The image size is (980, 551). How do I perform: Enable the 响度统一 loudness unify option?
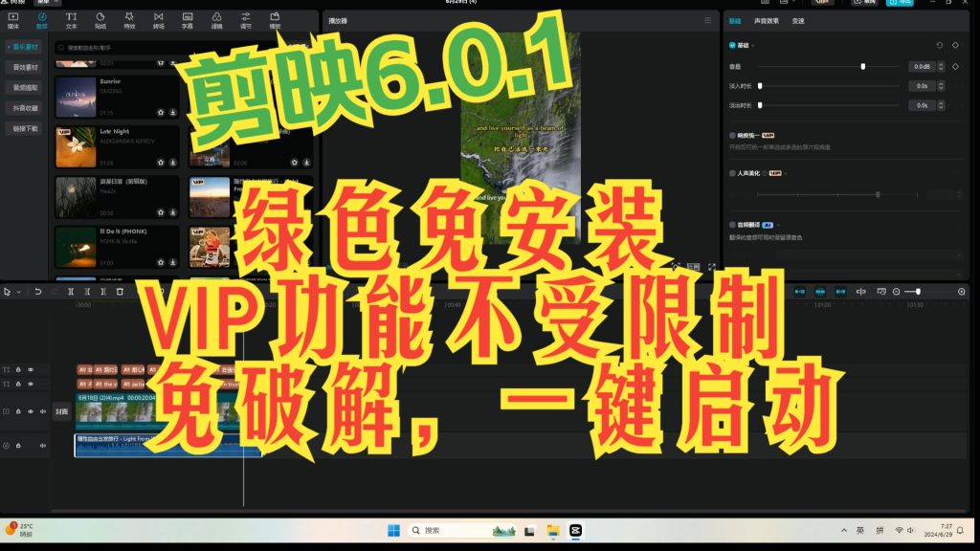734,134
